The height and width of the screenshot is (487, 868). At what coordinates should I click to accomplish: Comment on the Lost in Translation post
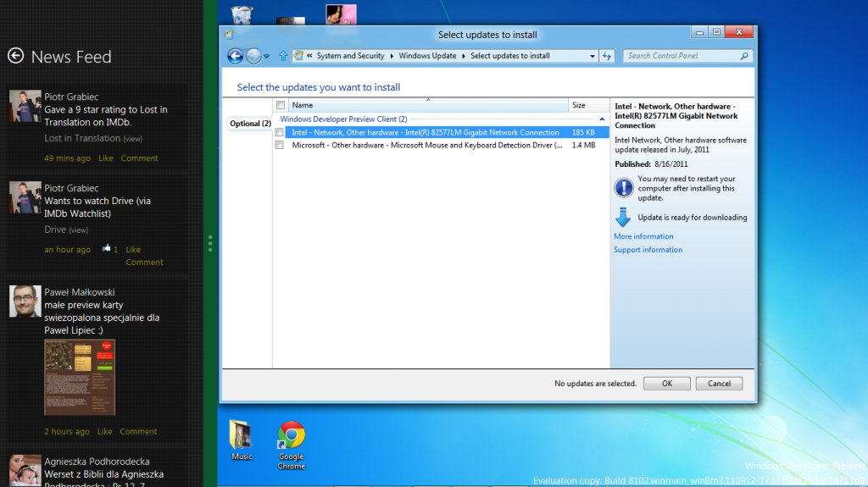(x=140, y=158)
